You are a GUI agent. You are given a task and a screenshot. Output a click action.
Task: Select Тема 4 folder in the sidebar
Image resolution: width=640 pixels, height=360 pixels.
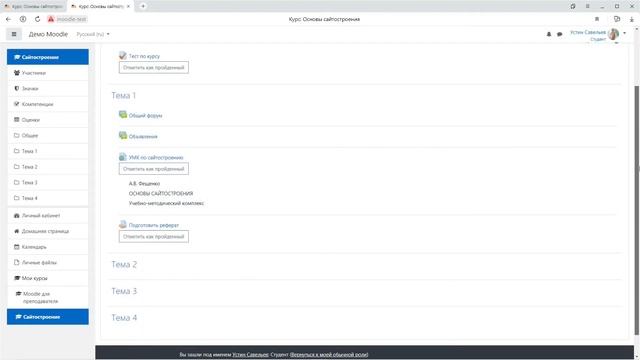coord(48,198)
